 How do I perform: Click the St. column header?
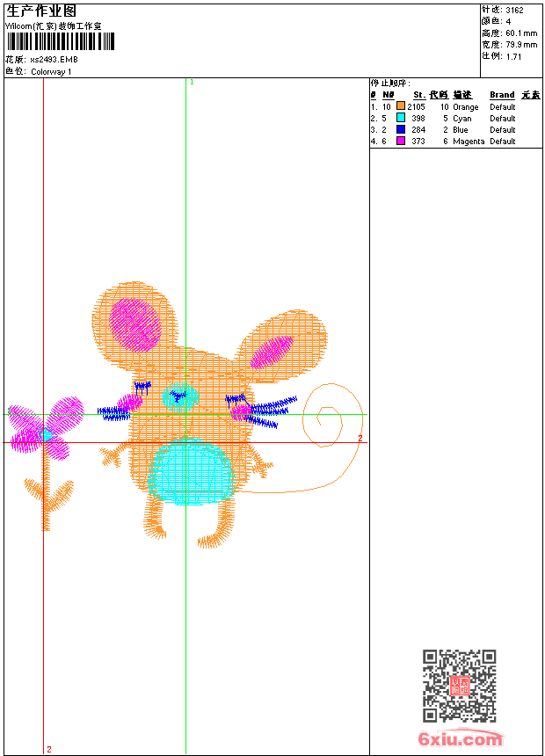coord(419,95)
